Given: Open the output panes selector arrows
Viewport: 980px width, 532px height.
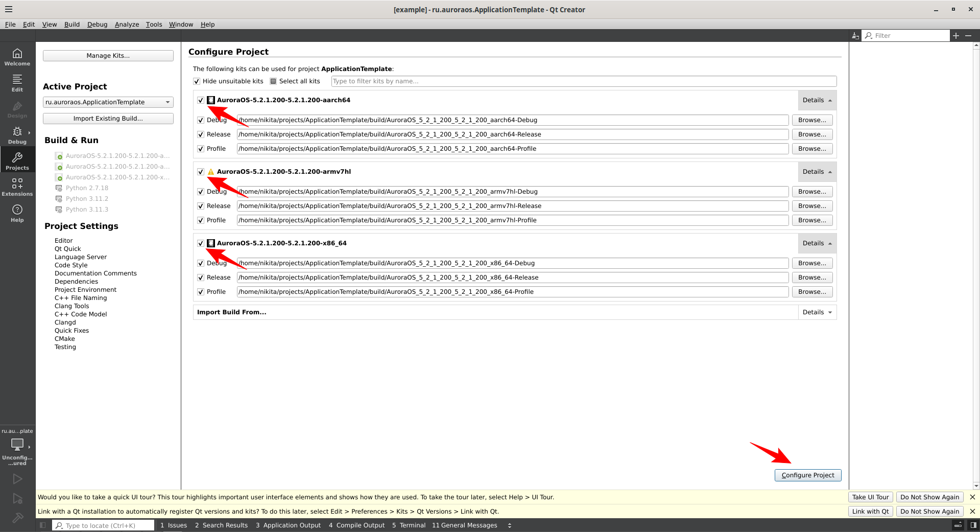Looking at the screenshot, I should [509, 525].
